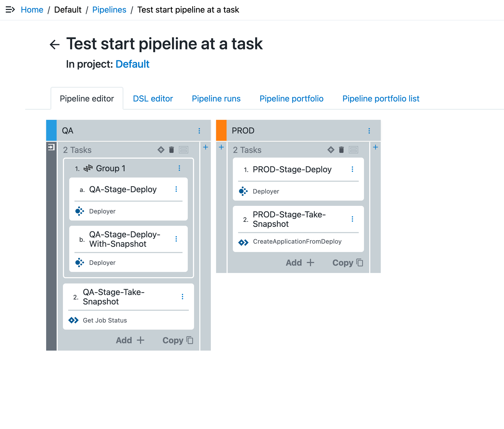This screenshot has width=504, height=429.
Task: Click plus icon right of QA tasks
Action: pyautogui.click(x=206, y=147)
